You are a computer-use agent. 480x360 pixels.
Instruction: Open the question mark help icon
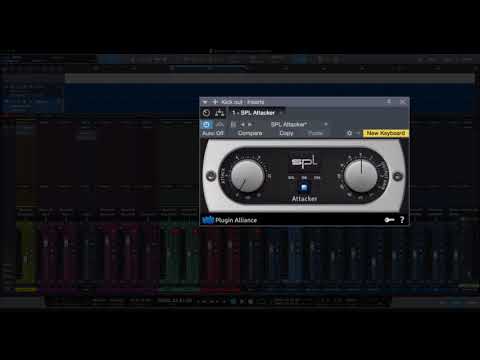point(402,220)
